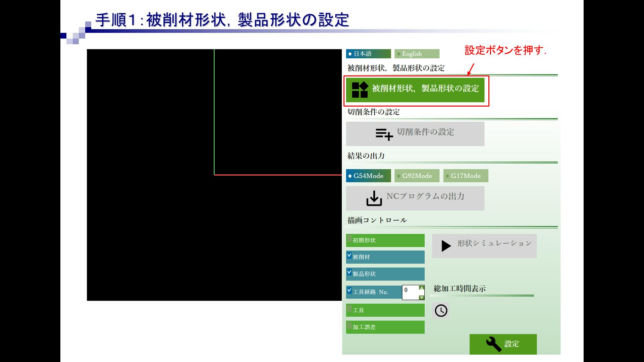Uncheck the 被削材 checkbox
Screen dimensions: 644x362
click(350, 256)
